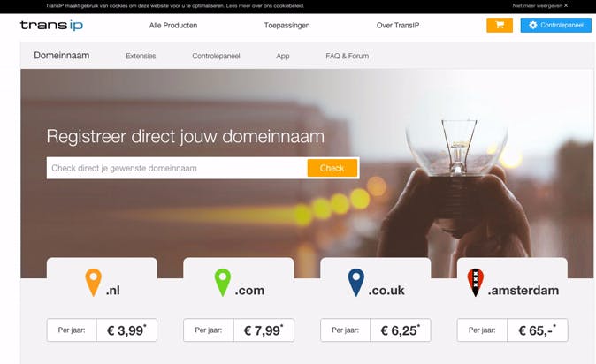The width and height of the screenshot is (596, 364).
Task: Click the orange Check button
Action: [x=332, y=168]
